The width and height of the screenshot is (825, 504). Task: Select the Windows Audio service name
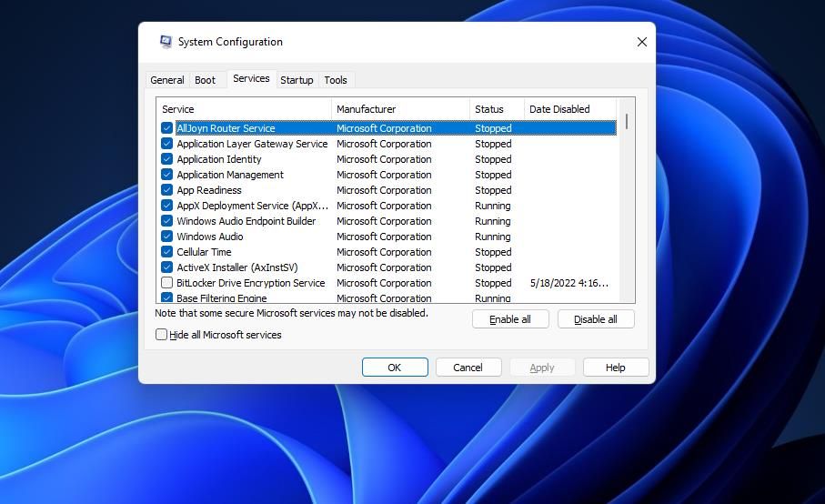tap(210, 237)
